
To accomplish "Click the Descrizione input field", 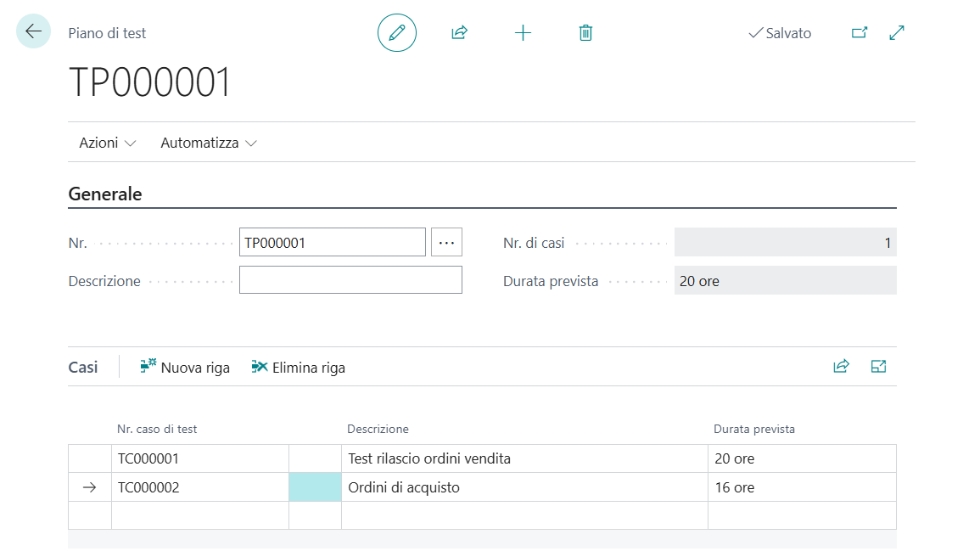I will click(x=350, y=280).
